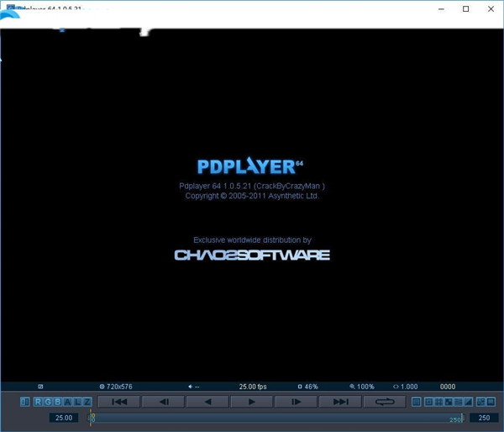Jump to the last frame
504x432 pixels.
click(340, 402)
